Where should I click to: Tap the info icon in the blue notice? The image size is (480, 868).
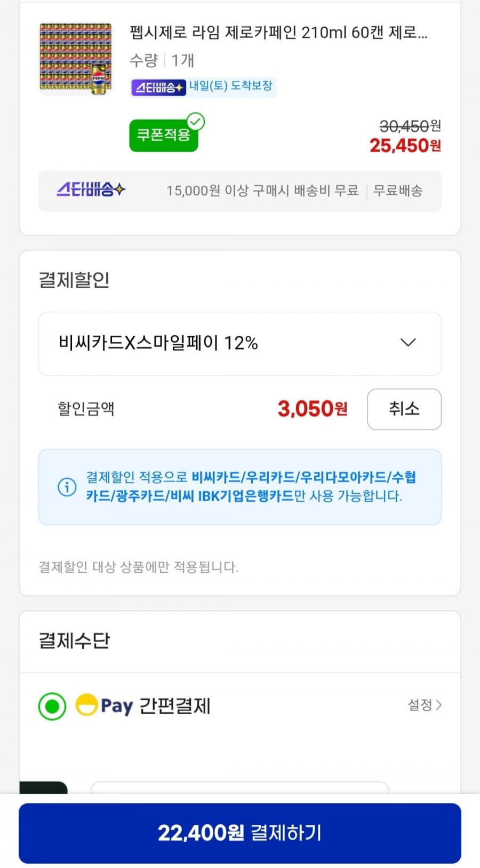click(67, 487)
